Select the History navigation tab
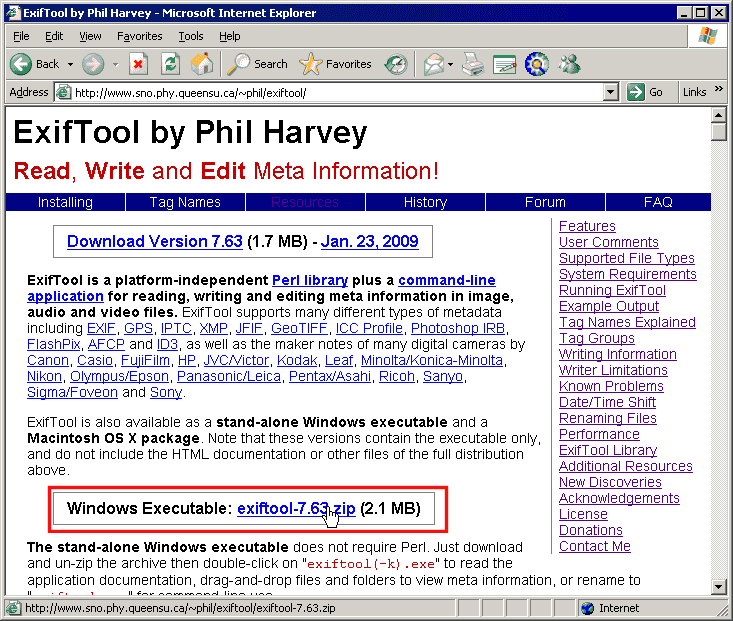Viewport: 733px width, 621px height. point(425,202)
